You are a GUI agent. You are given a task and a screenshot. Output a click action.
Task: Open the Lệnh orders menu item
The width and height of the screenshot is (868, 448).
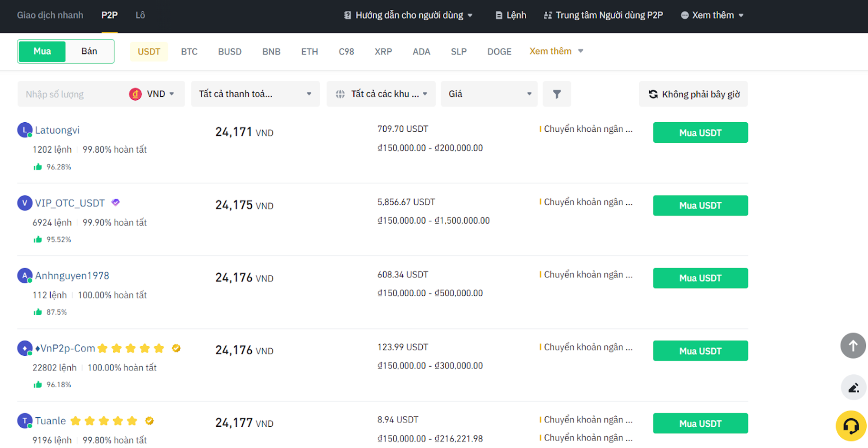click(511, 15)
